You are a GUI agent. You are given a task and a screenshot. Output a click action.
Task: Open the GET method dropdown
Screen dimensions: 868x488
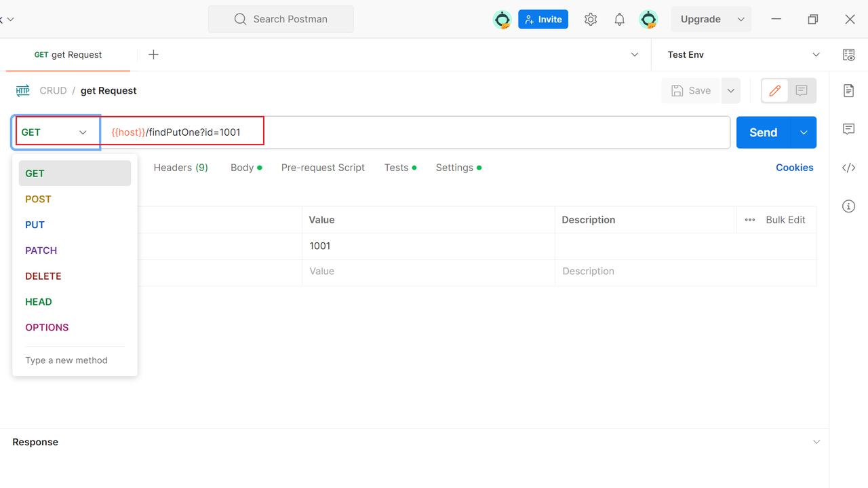pyautogui.click(x=56, y=132)
